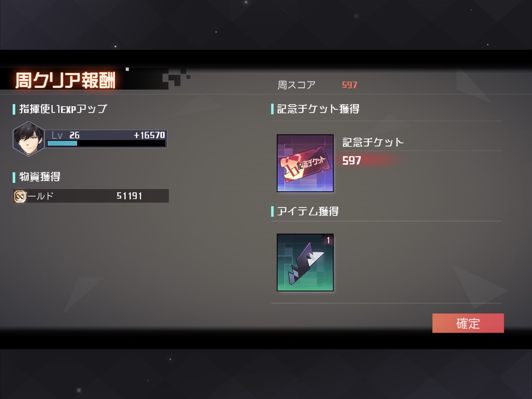The width and height of the screenshot is (532, 399).
Task: Click the 記念チケット獲得 section heading
Action: 318,109
